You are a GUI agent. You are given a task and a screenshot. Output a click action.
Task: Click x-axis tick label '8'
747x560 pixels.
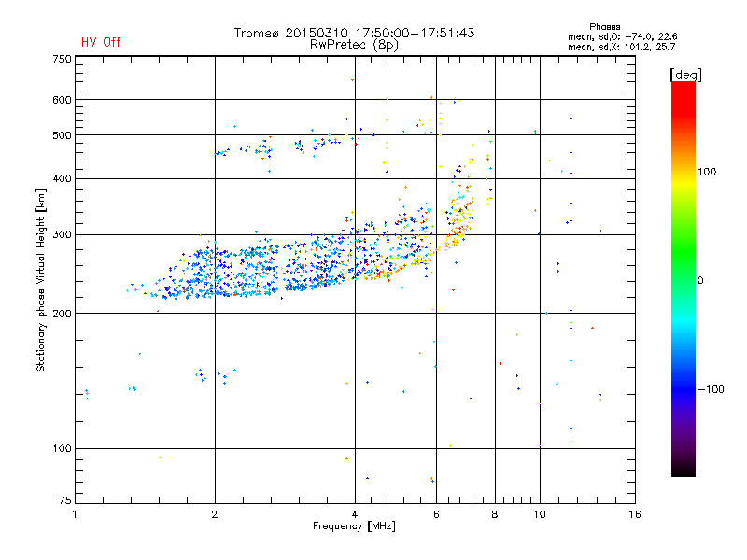[495, 514]
